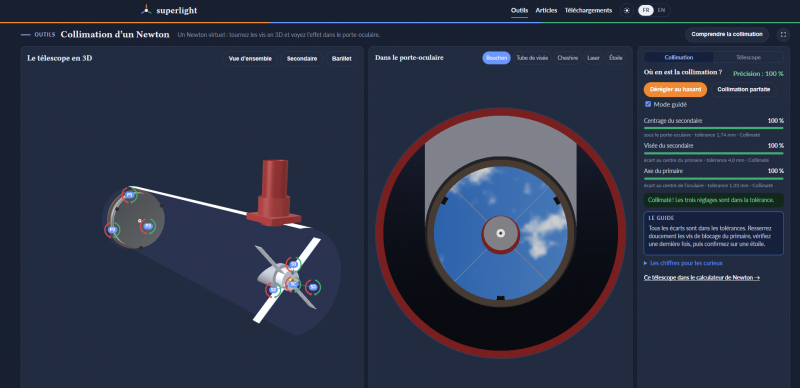Image resolution: width=800 pixels, height=388 pixels.
Task: Click the P1 primary mirror screw marker
Action: point(129,195)
